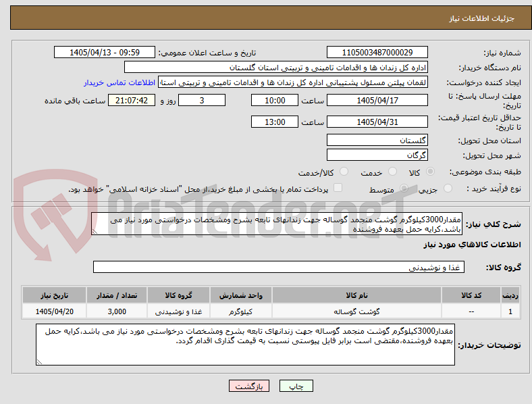Click the response deadline date 1405/04/17
The width and height of the screenshot is (532, 404).
[377, 100]
